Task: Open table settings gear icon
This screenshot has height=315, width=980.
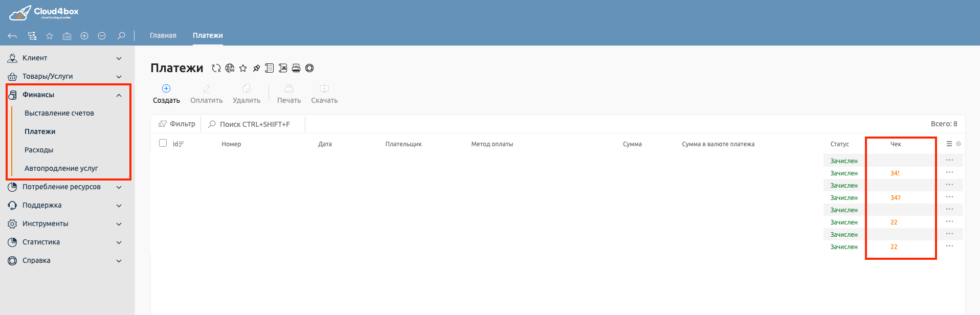Action: point(959,144)
